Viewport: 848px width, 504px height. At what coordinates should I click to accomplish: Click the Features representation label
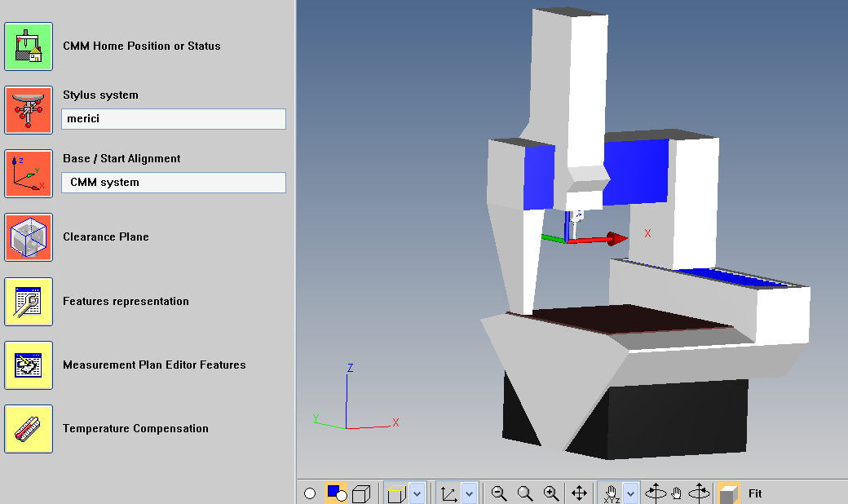[x=126, y=301]
